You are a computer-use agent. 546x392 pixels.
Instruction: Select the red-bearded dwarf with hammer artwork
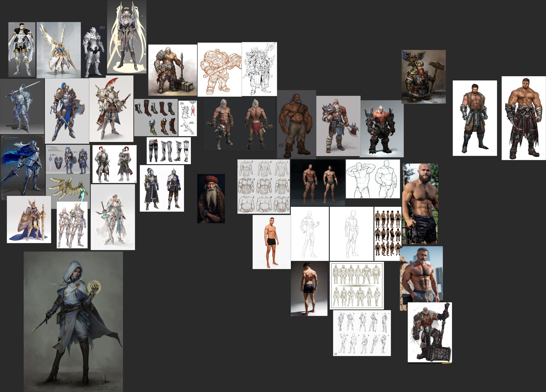(423, 77)
